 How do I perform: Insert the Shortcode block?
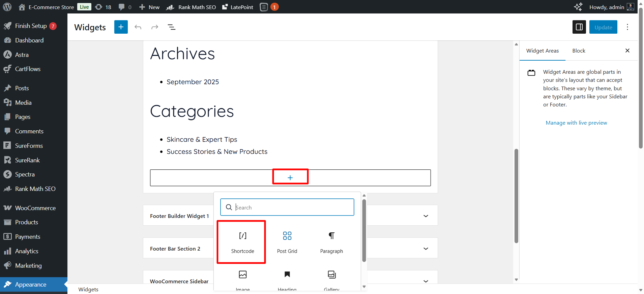pyautogui.click(x=243, y=242)
